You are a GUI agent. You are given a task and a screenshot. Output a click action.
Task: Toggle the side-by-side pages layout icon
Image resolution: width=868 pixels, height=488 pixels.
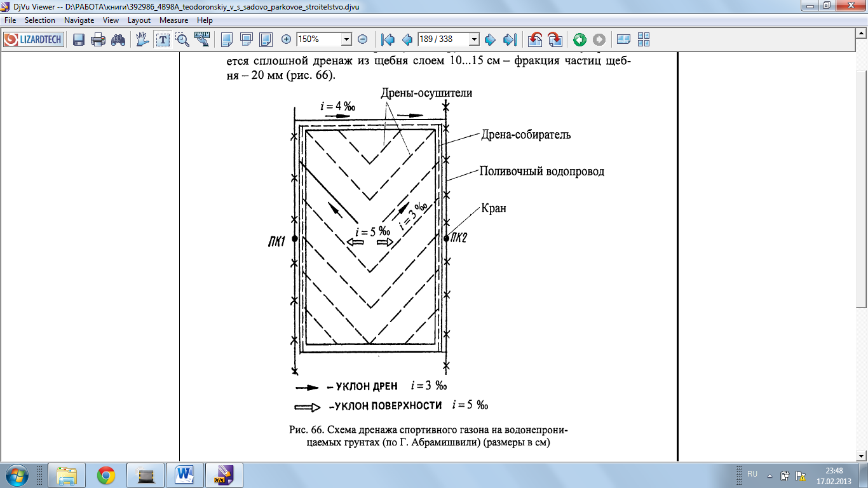tap(623, 39)
